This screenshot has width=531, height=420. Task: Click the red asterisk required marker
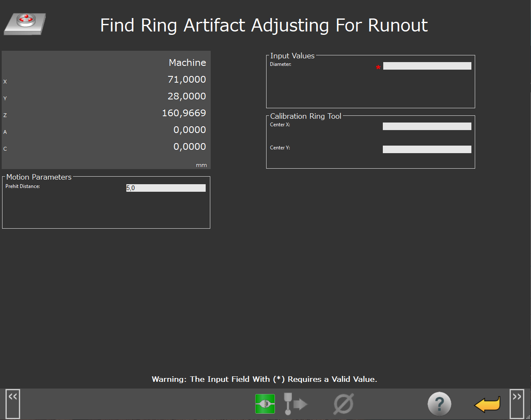[x=378, y=68]
